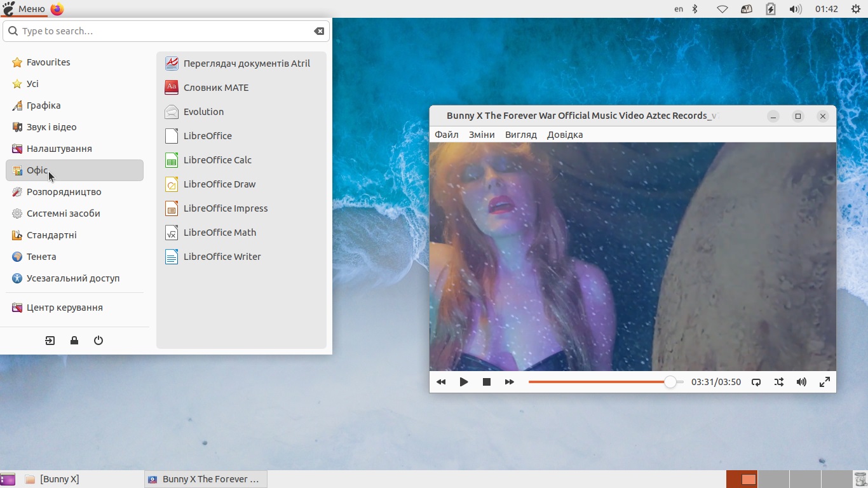The image size is (868, 488).
Task: Open the power off options in menu
Action: point(98,341)
